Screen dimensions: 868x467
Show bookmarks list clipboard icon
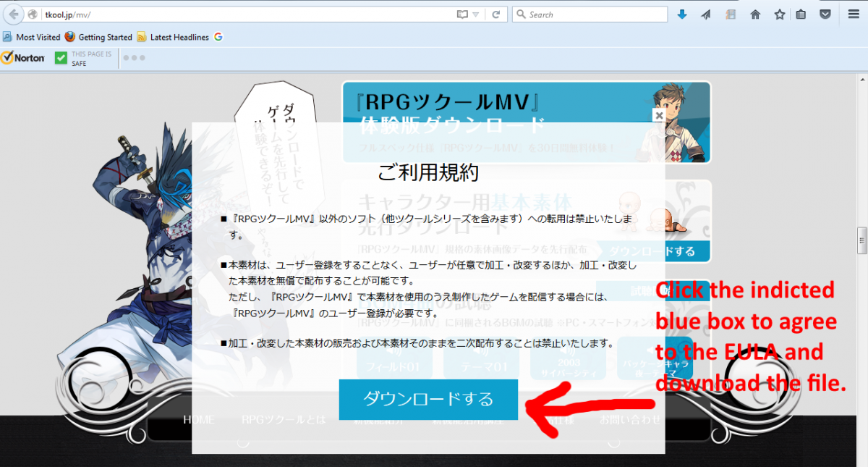pos(801,14)
